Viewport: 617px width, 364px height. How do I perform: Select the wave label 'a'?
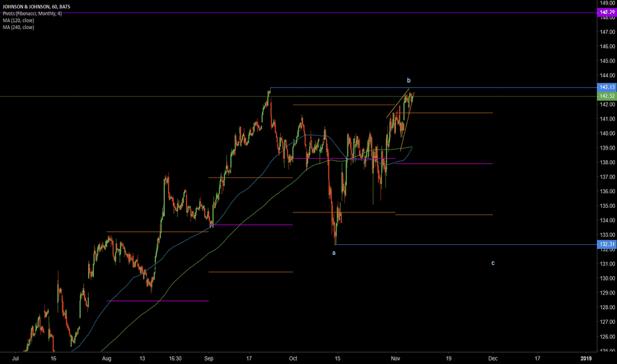(334, 253)
